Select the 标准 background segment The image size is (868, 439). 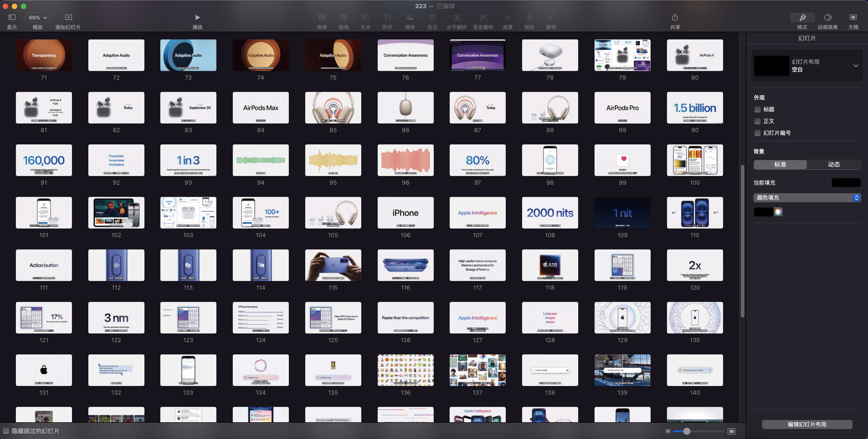780,165
